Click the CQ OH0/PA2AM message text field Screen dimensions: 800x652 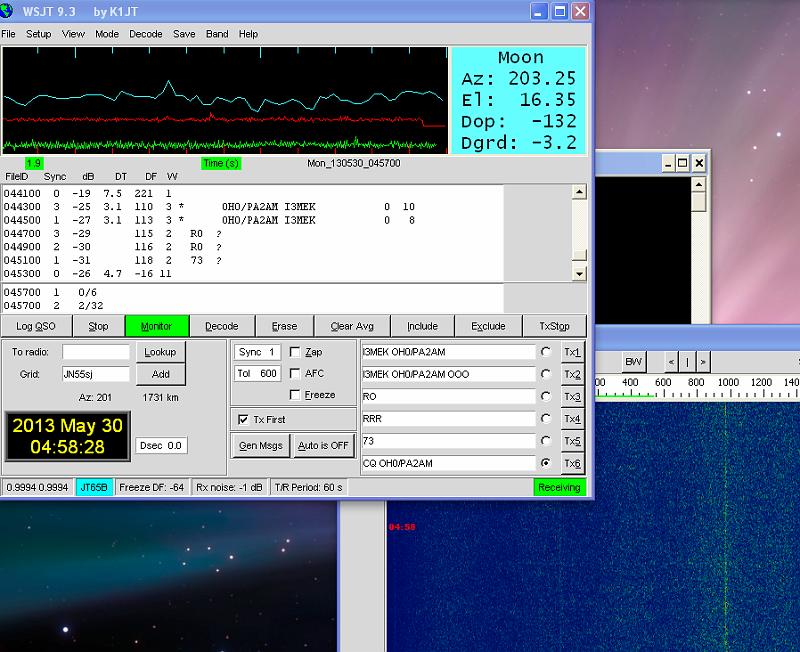[x=449, y=463]
